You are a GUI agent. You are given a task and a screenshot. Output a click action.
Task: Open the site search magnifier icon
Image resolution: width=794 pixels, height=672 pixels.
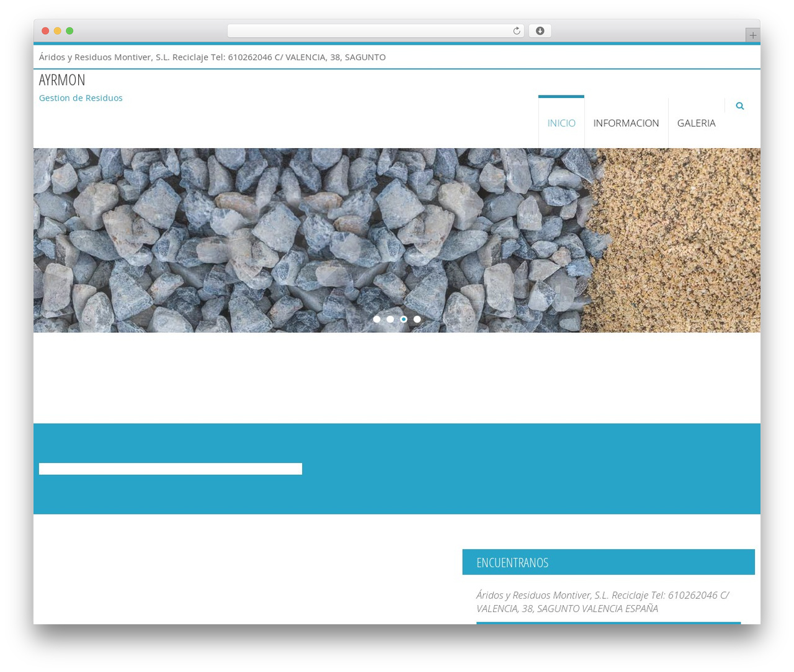pos(739,106)
